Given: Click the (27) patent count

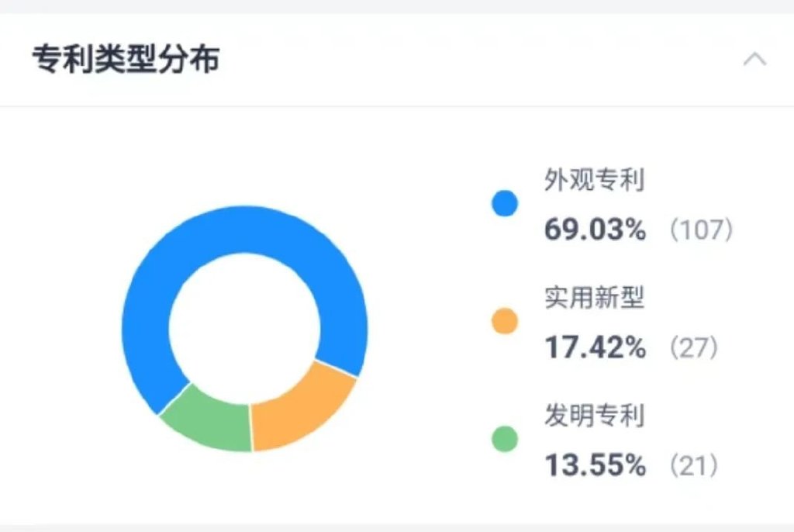Looking at the screenshot, I should (693, 348).
